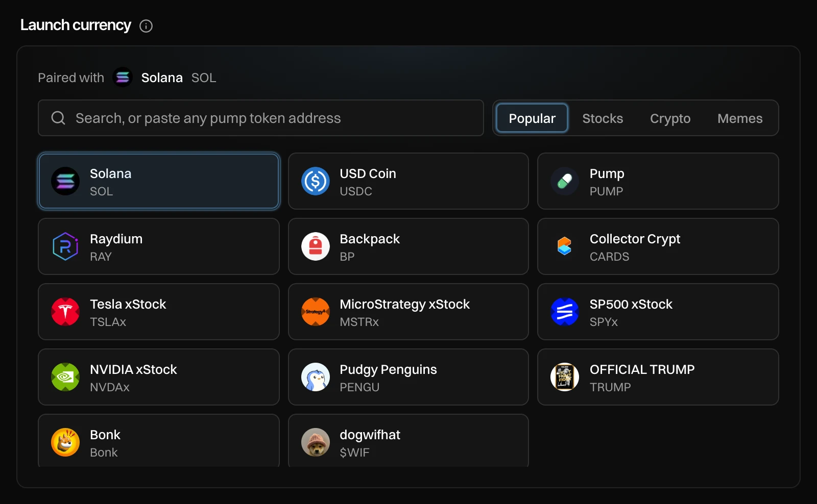Click the Launch currency heading
This screenshot has height=504, width=817.
[76, 25]
